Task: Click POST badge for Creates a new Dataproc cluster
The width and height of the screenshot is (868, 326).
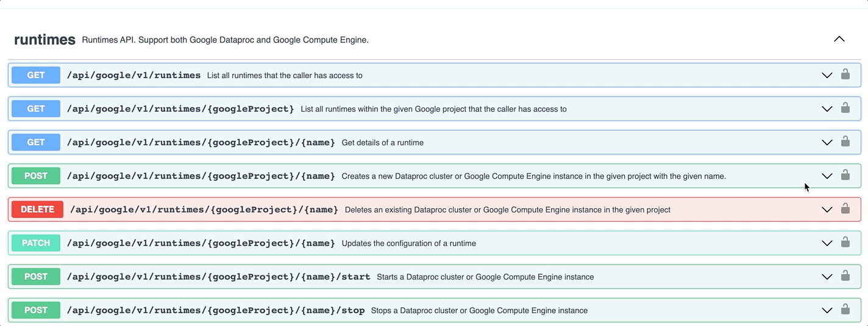Action: tap(36, 176)
